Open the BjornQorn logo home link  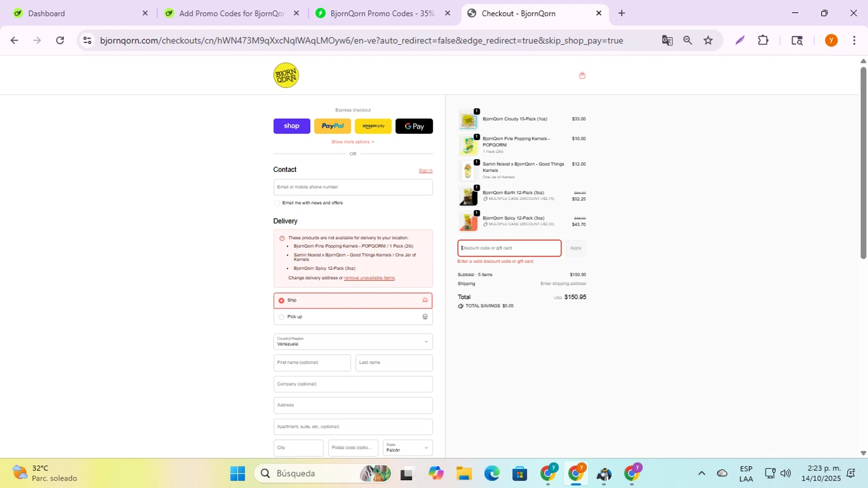(x=286, y=75)
